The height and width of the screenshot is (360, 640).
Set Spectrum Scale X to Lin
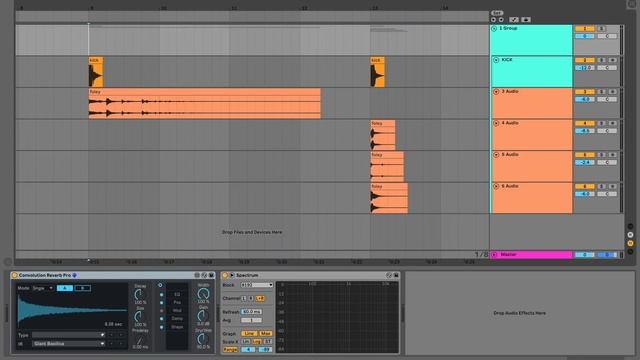tap(245, 342)
